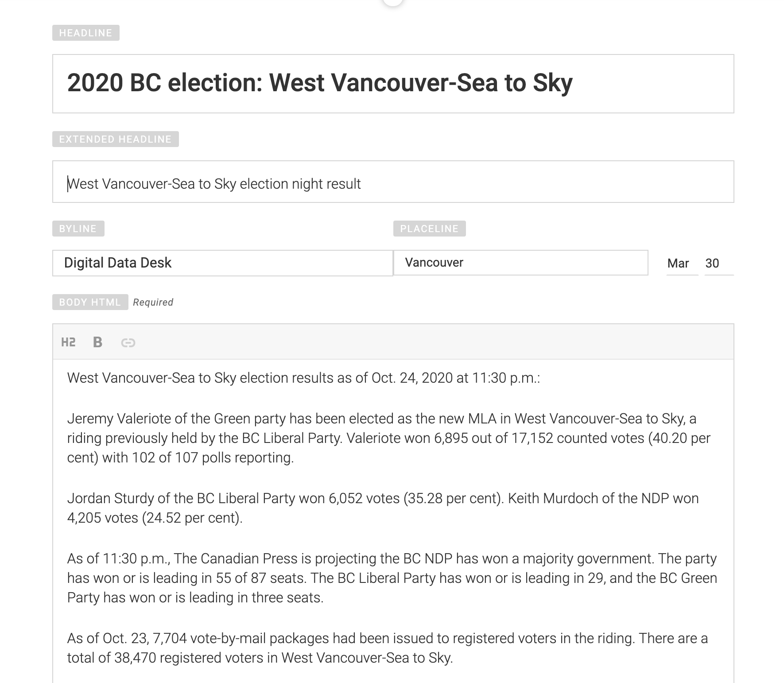Click the Canadian Press projection paragraph
The width and height of the screenshot is (784, 683).
[x=392, y=578]
